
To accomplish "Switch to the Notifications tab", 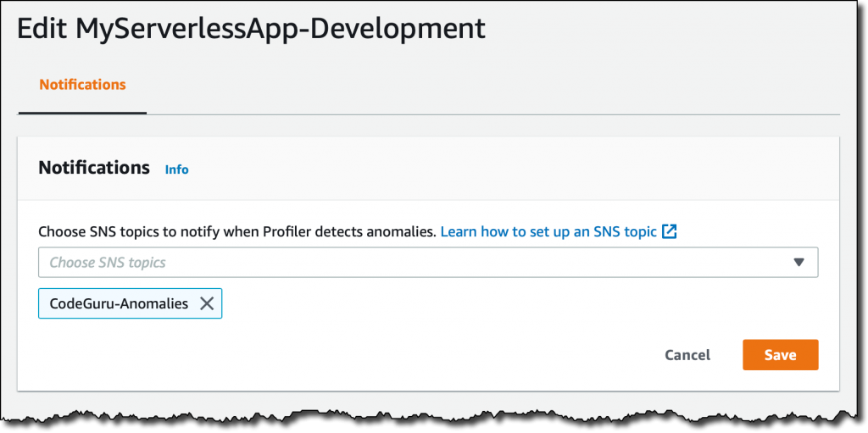I will 82,85.
